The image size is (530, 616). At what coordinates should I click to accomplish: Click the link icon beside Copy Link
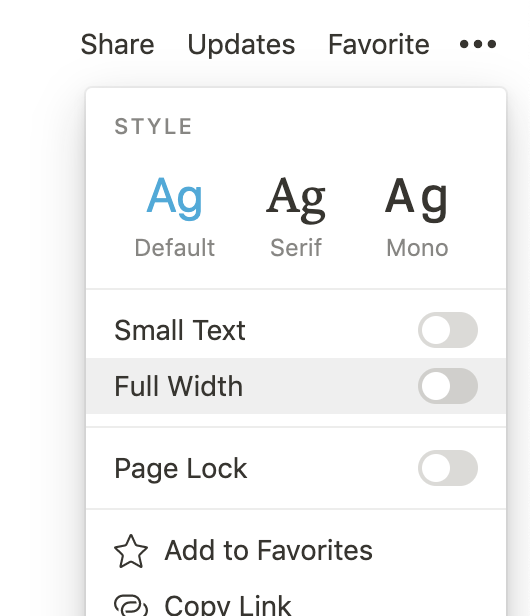131,605
